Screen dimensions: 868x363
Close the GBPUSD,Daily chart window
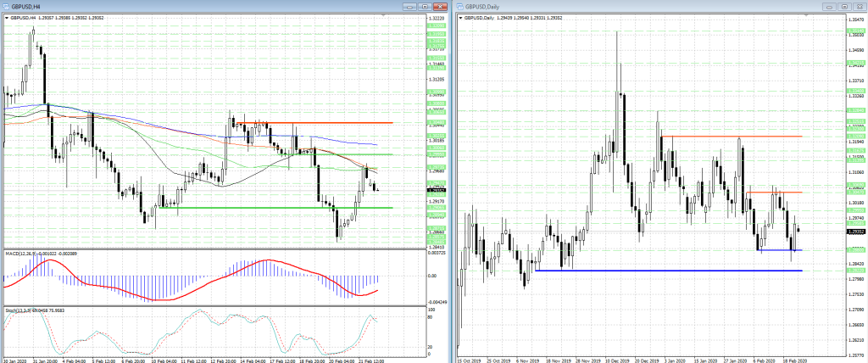(860, 6)
